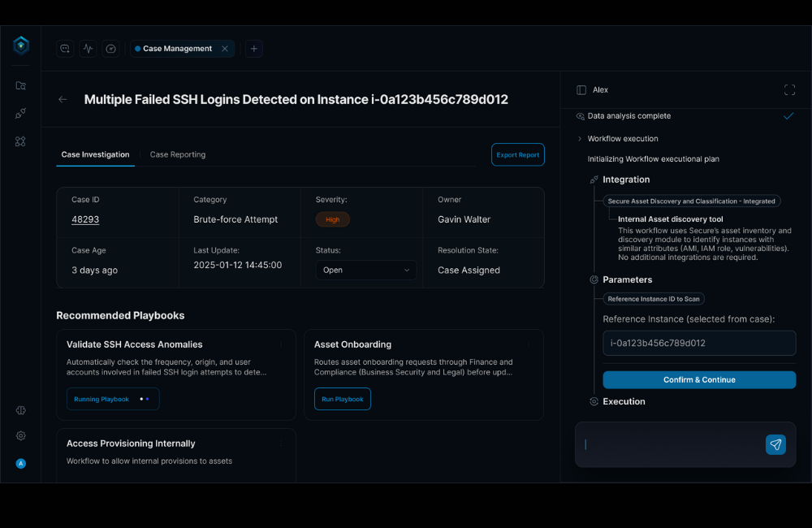Screen dimensions: 812x528
Task: Click the Confirm & Continue button
Action: (x=699, y=379)
